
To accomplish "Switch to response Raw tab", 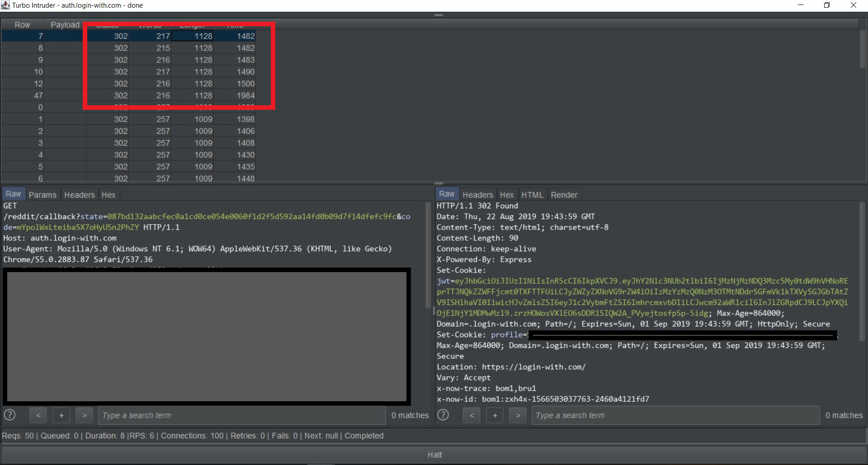I will 447,194.
